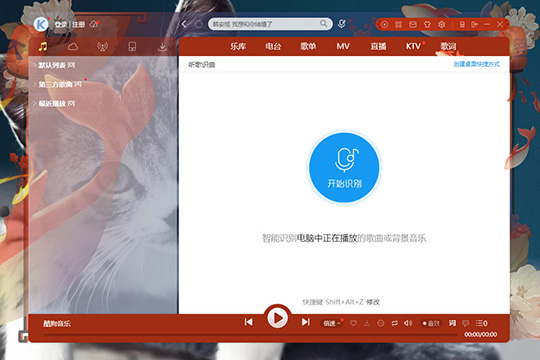Switch to the 直播 tab

tap(378, 46)
